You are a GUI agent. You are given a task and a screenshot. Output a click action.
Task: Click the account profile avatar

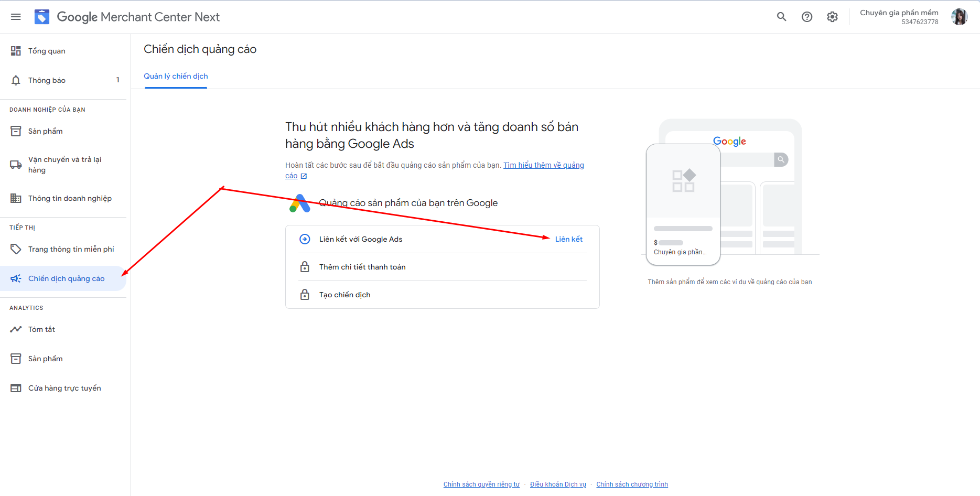coord(960,17)
